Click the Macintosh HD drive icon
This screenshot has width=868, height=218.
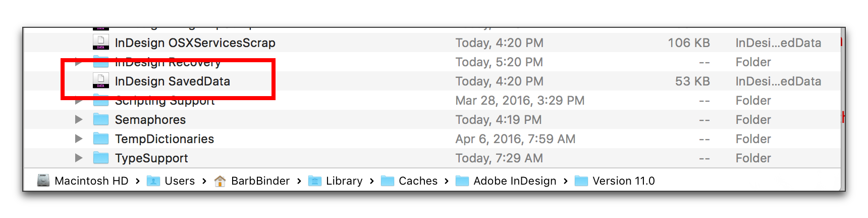pos(43,181)
